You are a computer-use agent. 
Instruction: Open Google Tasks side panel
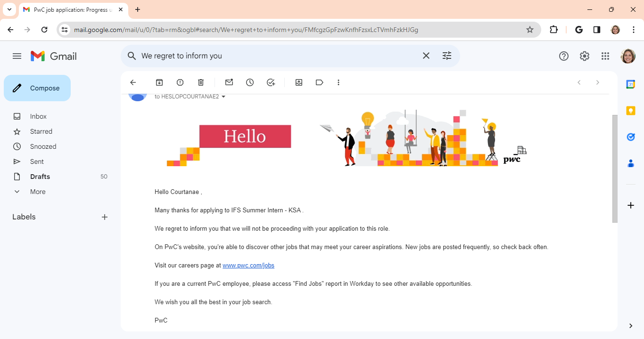click(x=631, y=137)
